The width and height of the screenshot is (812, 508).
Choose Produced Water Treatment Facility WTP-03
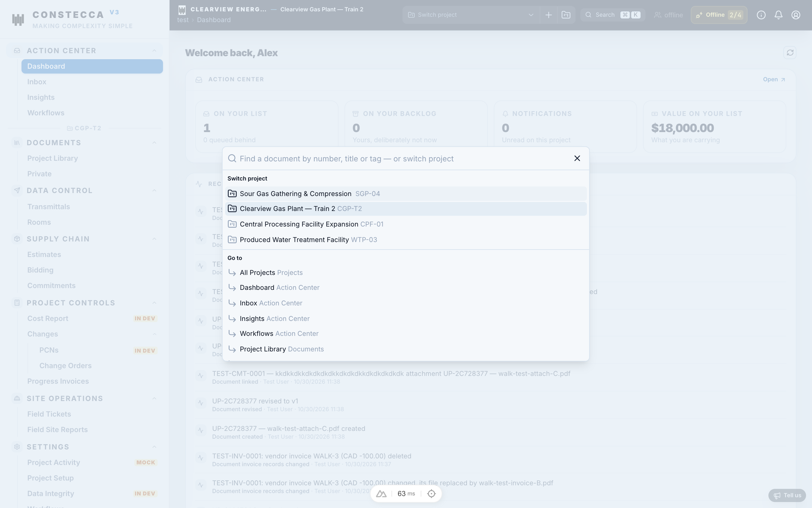tap(406, 240)
